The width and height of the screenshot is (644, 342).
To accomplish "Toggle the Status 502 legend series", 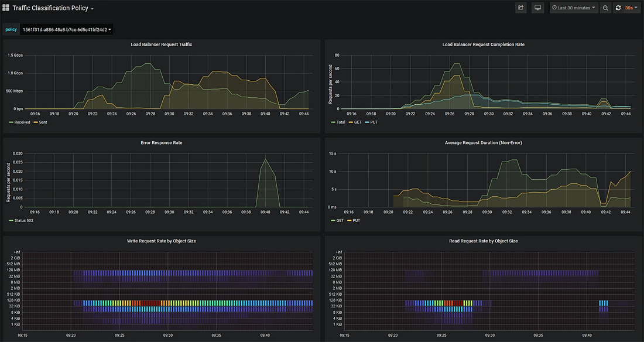I will click(23, 220).
